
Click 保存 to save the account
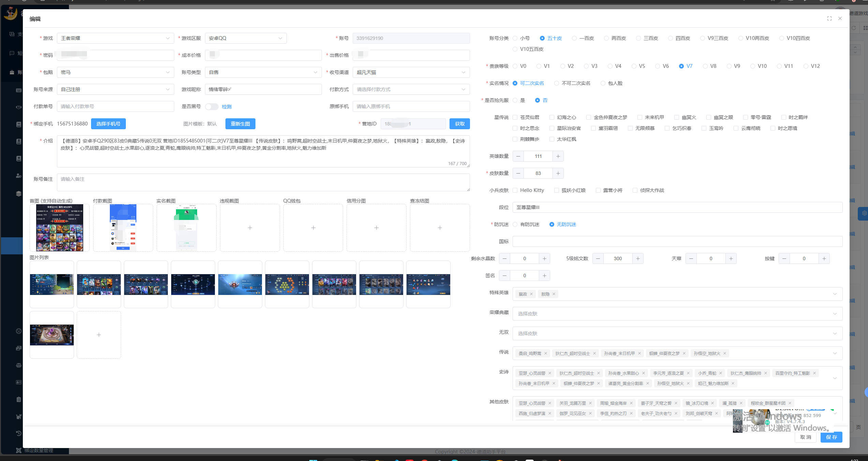point(832,437)
